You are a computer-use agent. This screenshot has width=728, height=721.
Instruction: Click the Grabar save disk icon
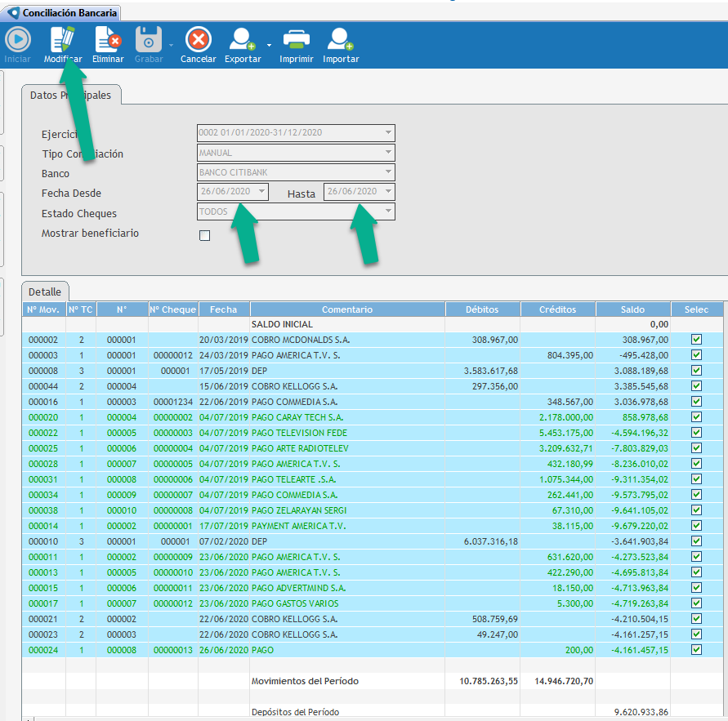click(149, 40)
